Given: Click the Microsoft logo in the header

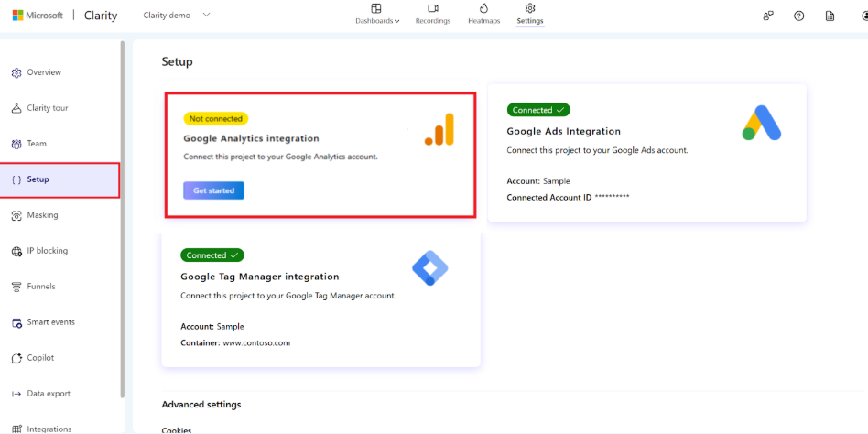Looking at the screenshot, I should (x=38, y=16).
